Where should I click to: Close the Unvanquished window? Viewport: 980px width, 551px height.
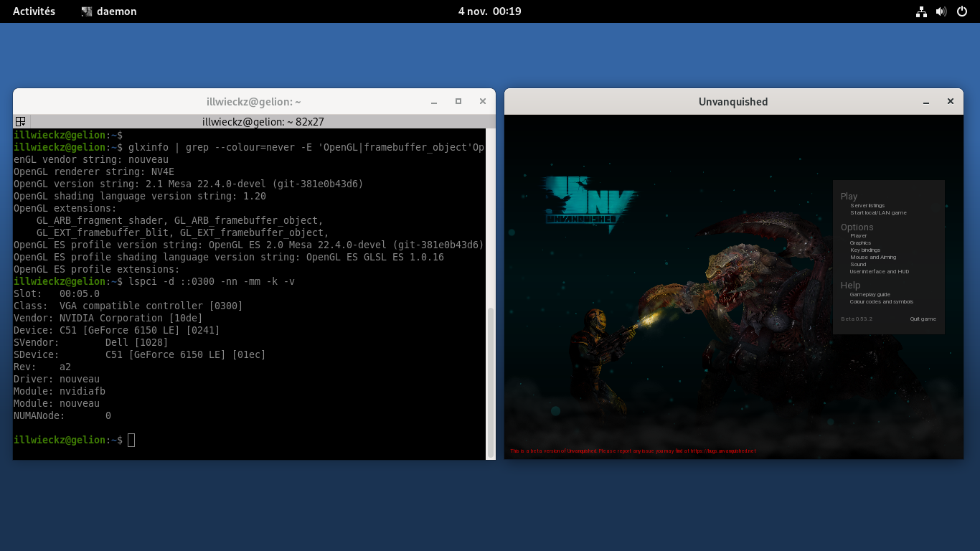tap(951, 102)
